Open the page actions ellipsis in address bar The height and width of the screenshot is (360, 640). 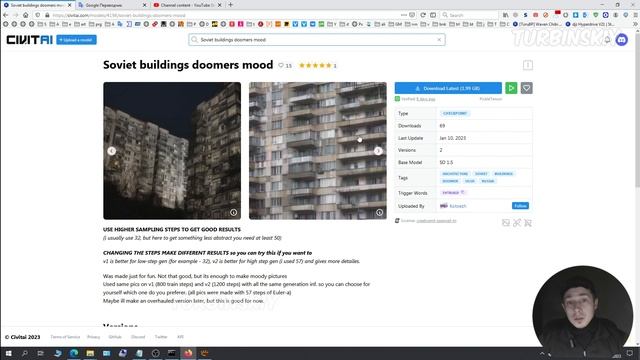click(404, 15)
